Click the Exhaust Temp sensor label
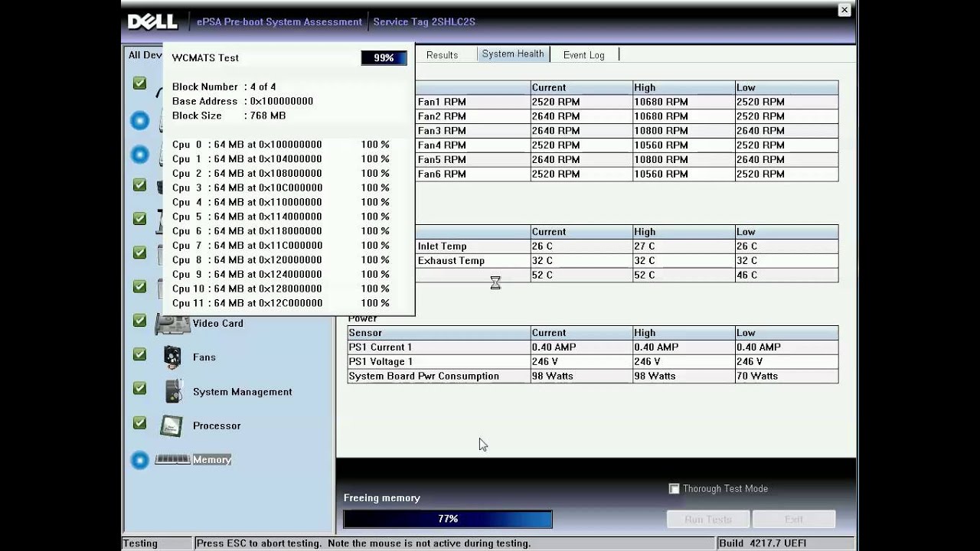Image resolution: width=980 pixels, height=551 pixels. pos(451,261)
